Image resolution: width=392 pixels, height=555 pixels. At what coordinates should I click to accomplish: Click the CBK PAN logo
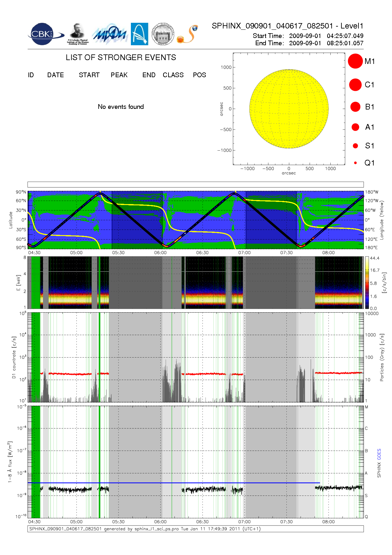point(46,34)
